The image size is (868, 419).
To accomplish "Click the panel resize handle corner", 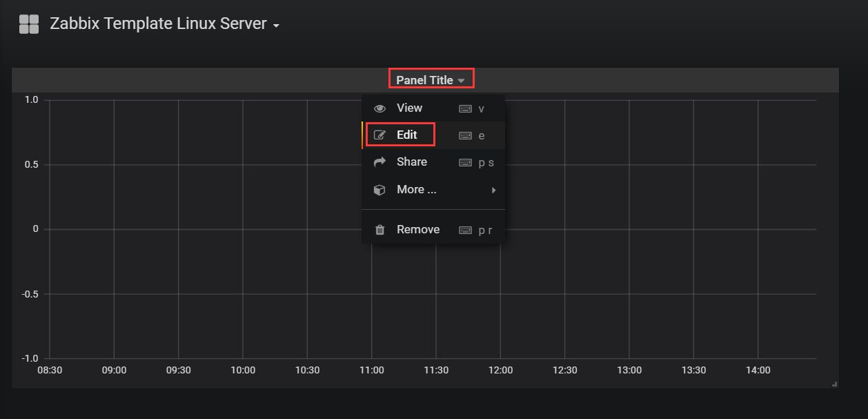I will tap(835, 384).
